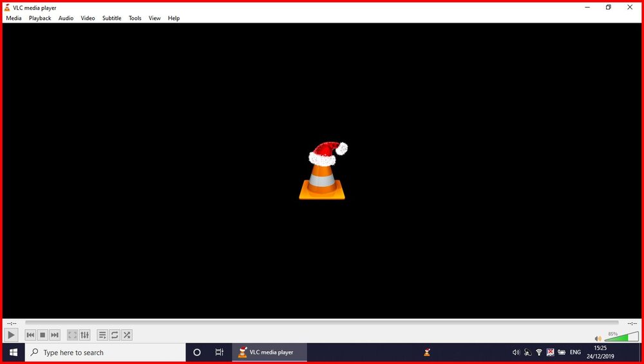
Task: Click the seek bar timeline
Action: 321,323
